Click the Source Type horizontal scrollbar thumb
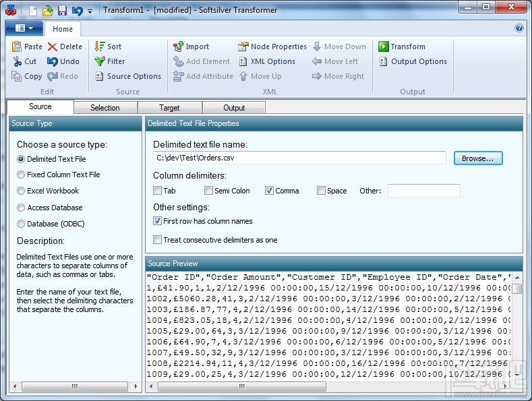532x401 pixels. (x=75, y=386)
